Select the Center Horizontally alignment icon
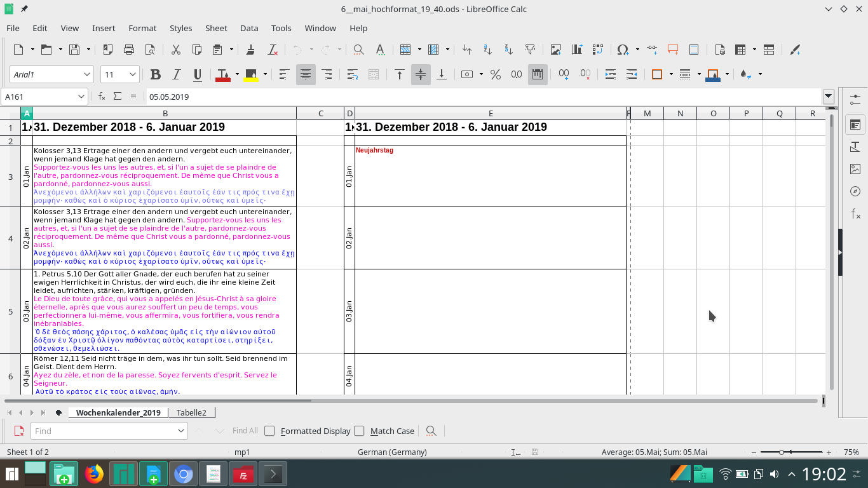The image size is (868, 488). point(306,74)
